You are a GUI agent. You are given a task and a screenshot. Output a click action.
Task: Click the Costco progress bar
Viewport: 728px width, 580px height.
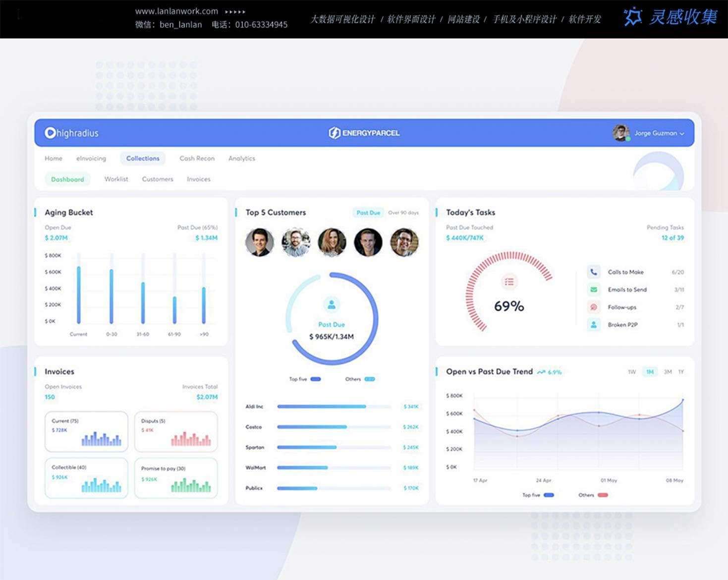pos(334,427)
